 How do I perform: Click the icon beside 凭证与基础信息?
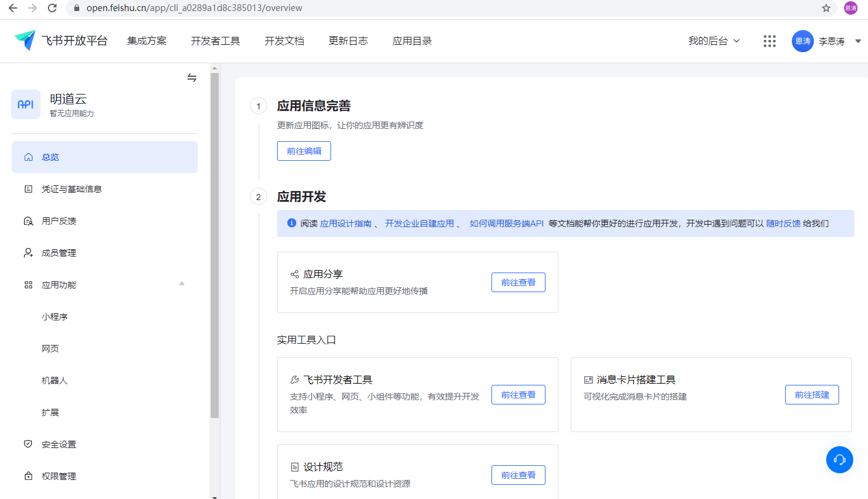coord(28,189)
